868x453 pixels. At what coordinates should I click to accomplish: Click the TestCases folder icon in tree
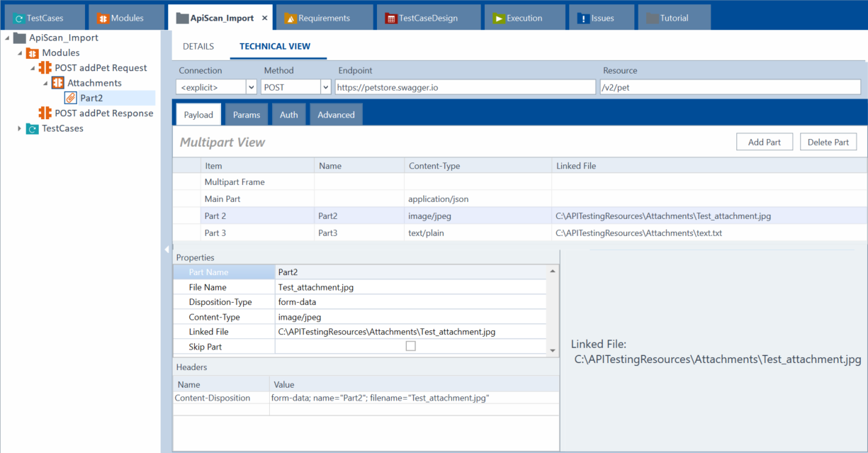tap(33, 128)
